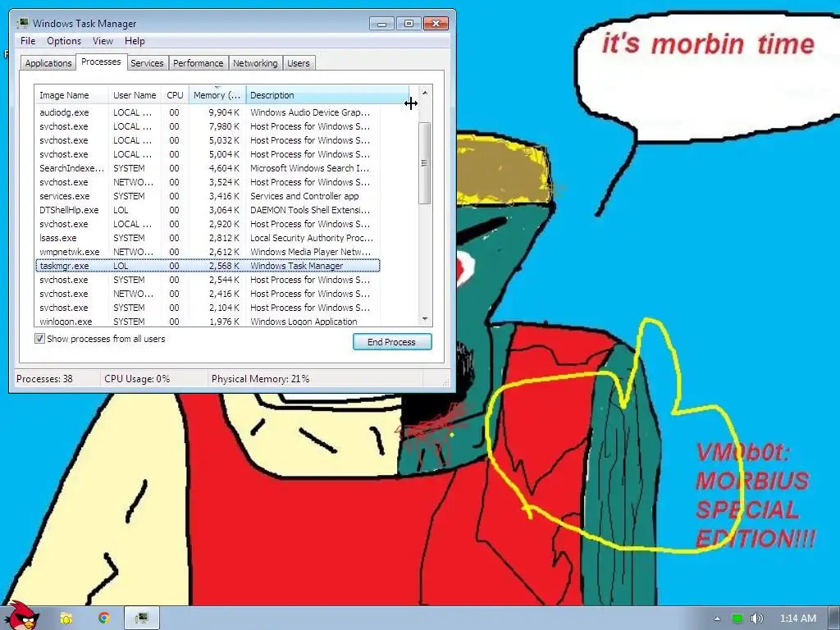Click Physical Memory: 21% status entry
Screen dimensions: 840x630
tap(260, 379)
